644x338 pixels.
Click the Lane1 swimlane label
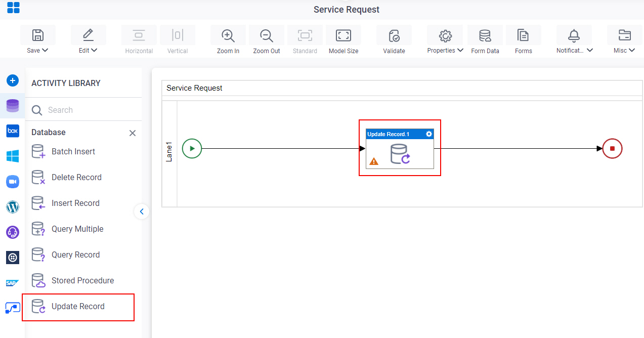click(169, 152)
